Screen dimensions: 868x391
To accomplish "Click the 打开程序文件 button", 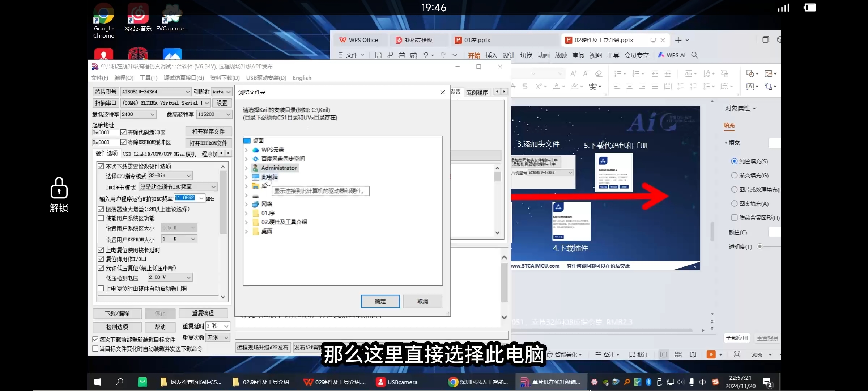I will 208,132.
